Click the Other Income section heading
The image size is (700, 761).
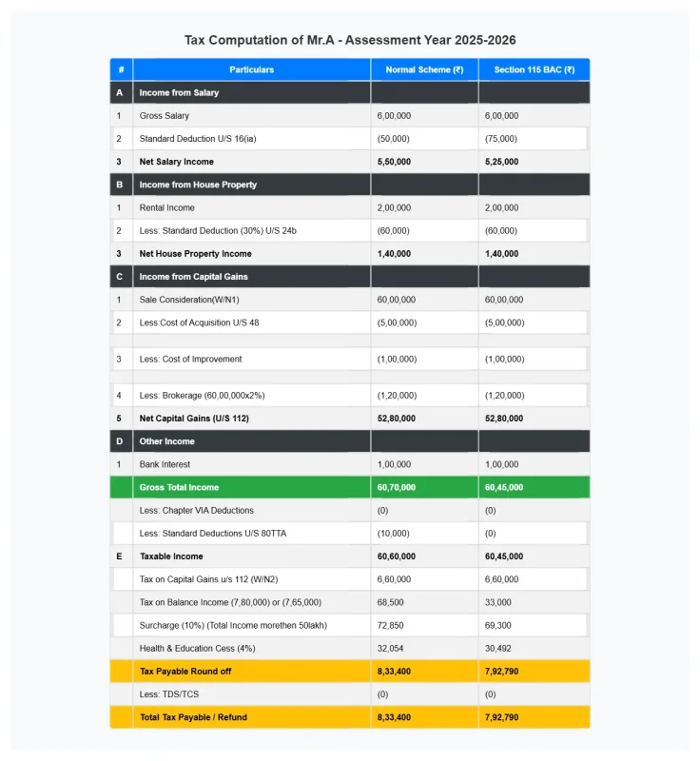click(166, 441)
